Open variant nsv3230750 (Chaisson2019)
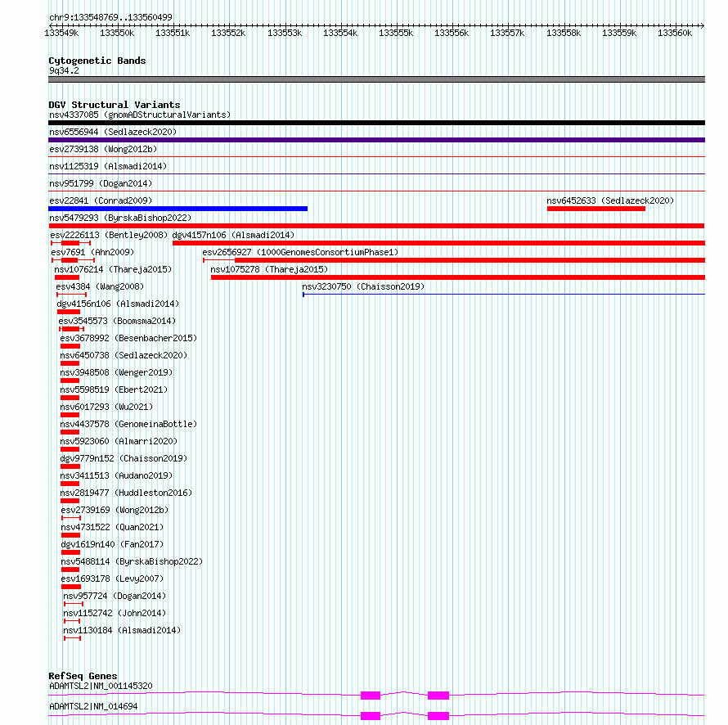The height and width of the screenshot is (725, 728). (x=363, y=286)
